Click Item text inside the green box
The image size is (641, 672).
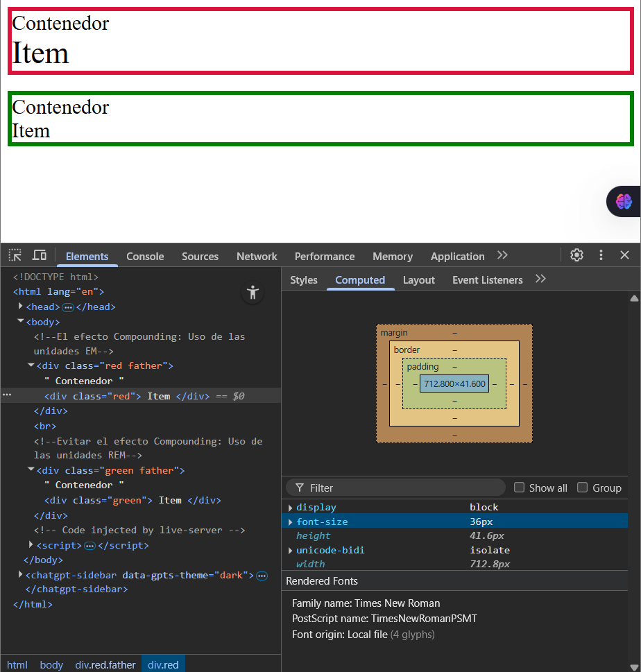click(x=31, y=130)
